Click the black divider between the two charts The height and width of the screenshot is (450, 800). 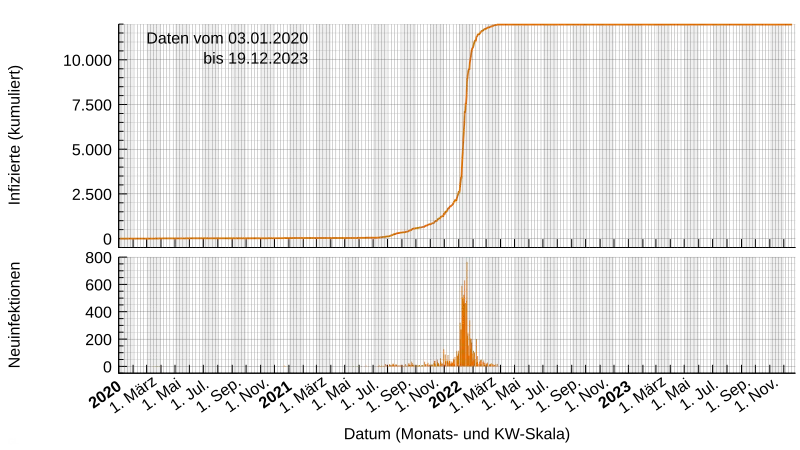460,251
